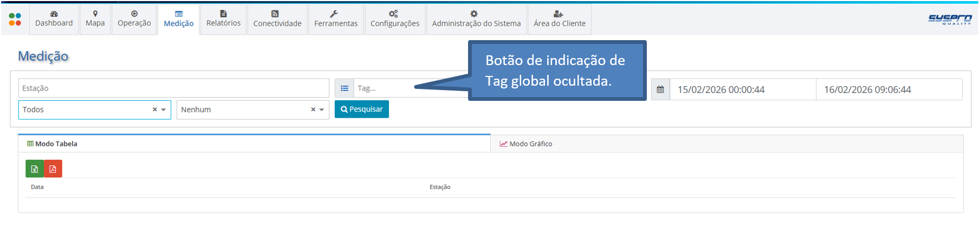Image resolution: width=980 pixels, height=231 pixels.
Task: Switch to Modo Gráfico tab
Action: click(526, 144)
